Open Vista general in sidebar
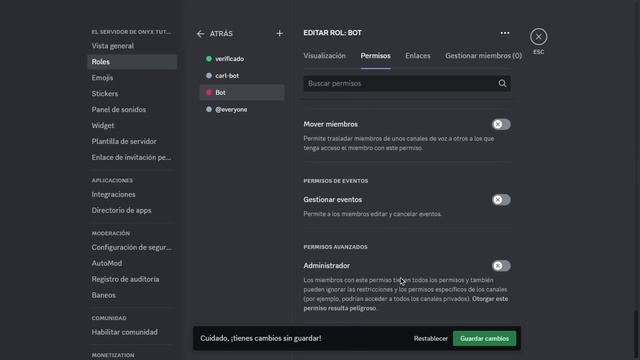The image size is (640, 360). (132, 46)
